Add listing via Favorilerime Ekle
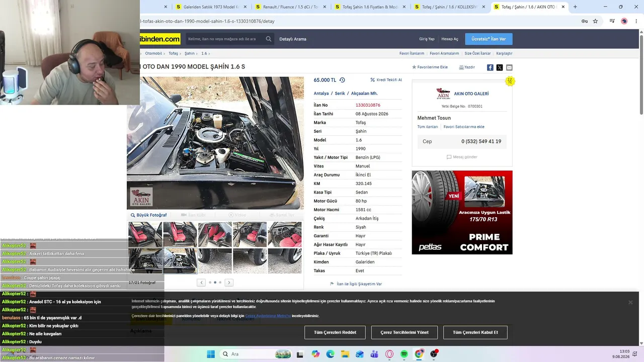The image size is (644, 362). 430,67
